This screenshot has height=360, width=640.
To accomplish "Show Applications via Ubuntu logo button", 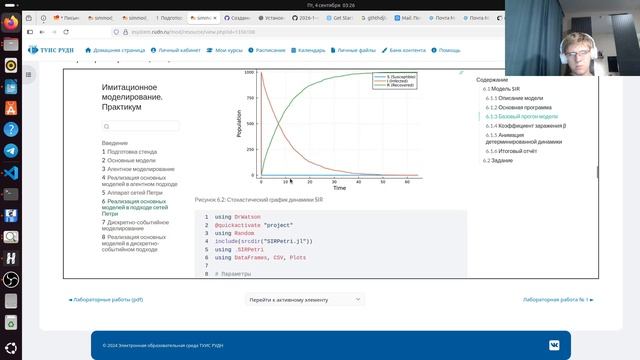I will pos(11,348).
